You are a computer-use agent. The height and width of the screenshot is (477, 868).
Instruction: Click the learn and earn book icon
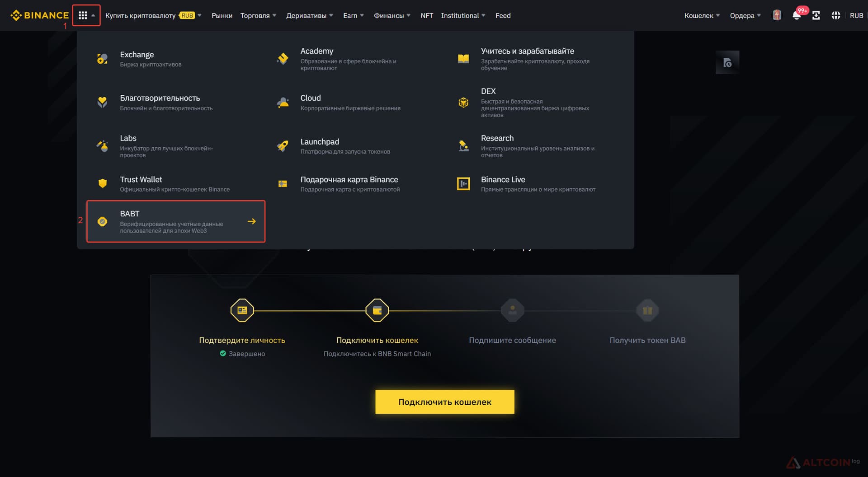tap(463, 59)
